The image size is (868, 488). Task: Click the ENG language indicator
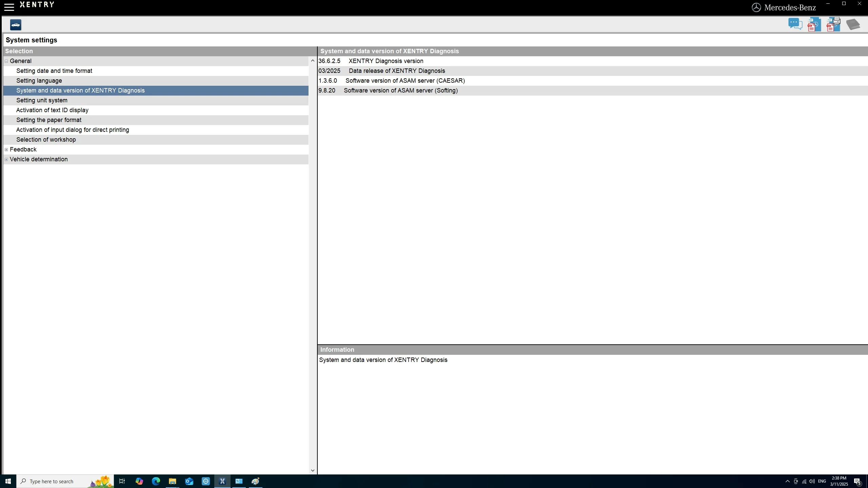pos(822,481)
